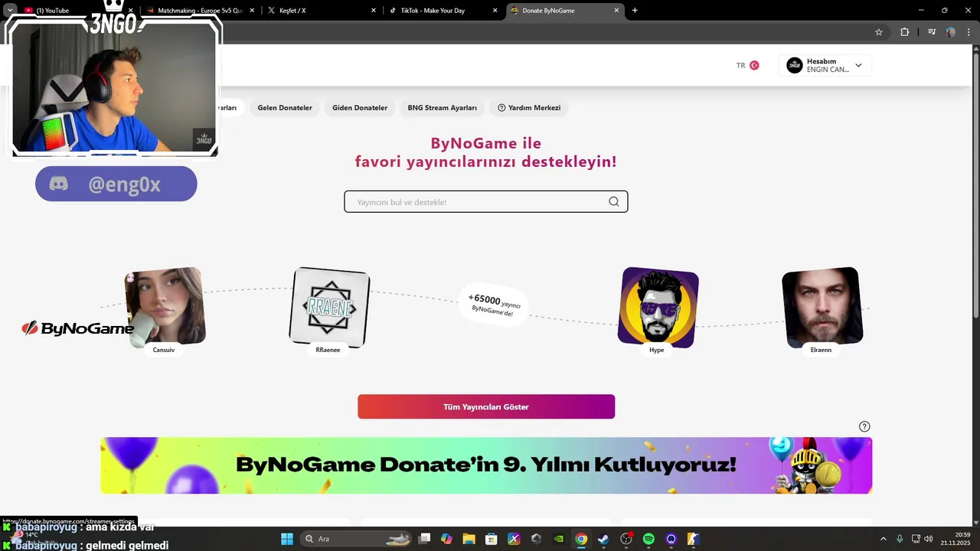This screenshot has height=551, width=980.
Task: Click the microphone tray icon
Action: point(900,539)
